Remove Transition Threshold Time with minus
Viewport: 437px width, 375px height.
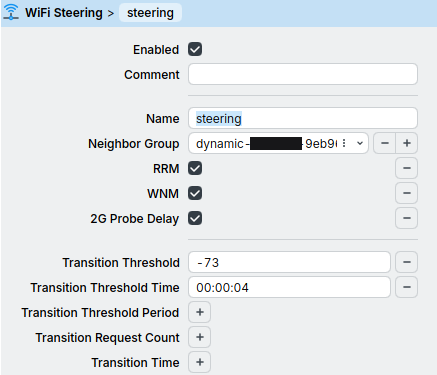point(406,287)
